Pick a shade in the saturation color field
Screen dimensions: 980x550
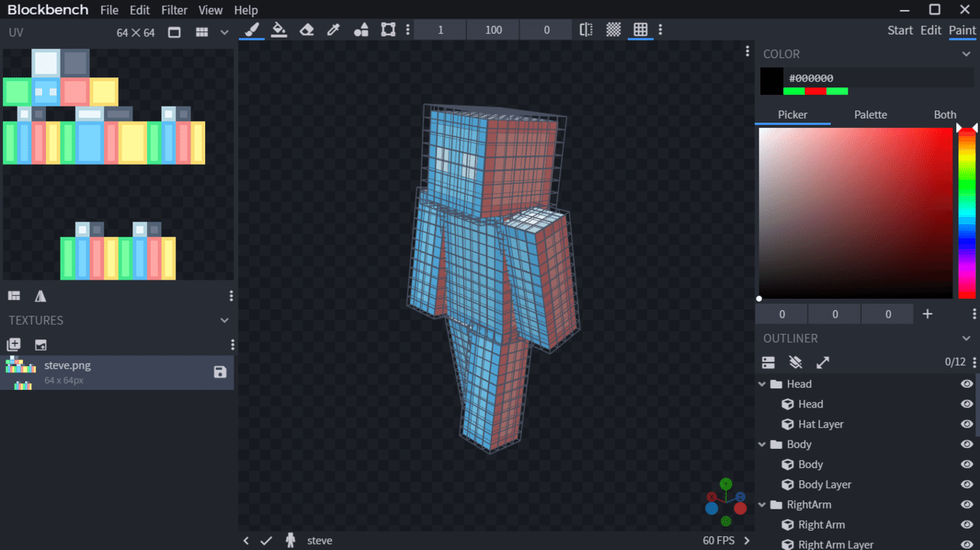pyautogui.click(x=855, y=213)
